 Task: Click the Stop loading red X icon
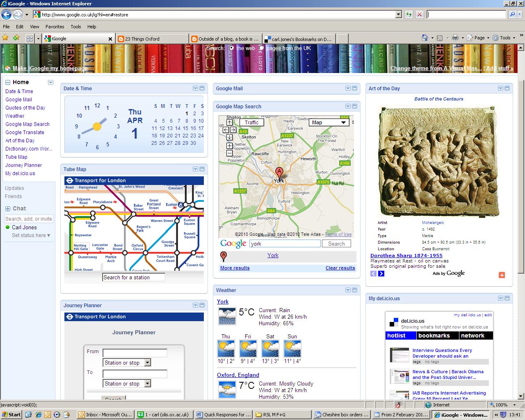coord(419,14)
